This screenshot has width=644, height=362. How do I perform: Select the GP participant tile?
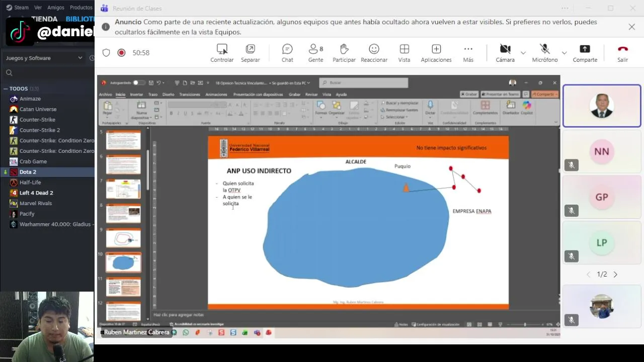tap(602, 197)
